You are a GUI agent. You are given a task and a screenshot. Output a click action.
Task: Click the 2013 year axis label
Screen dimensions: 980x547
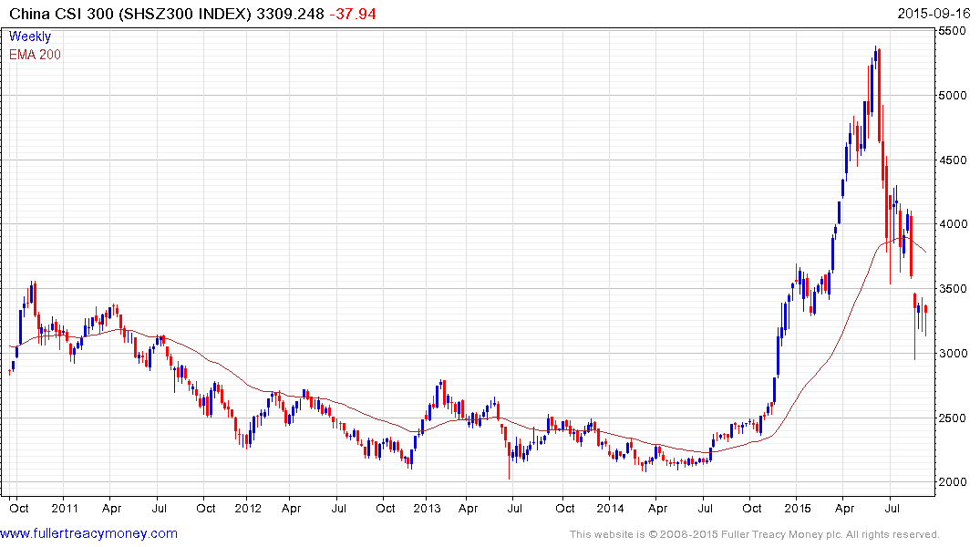tap(427, 508)
